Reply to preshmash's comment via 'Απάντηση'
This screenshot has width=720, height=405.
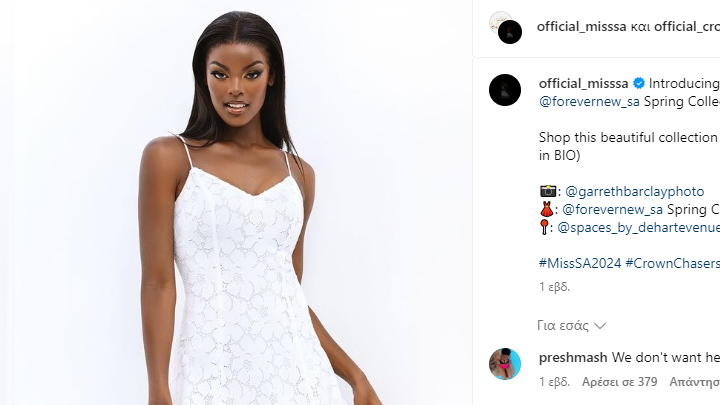click(x=694, y=382)
